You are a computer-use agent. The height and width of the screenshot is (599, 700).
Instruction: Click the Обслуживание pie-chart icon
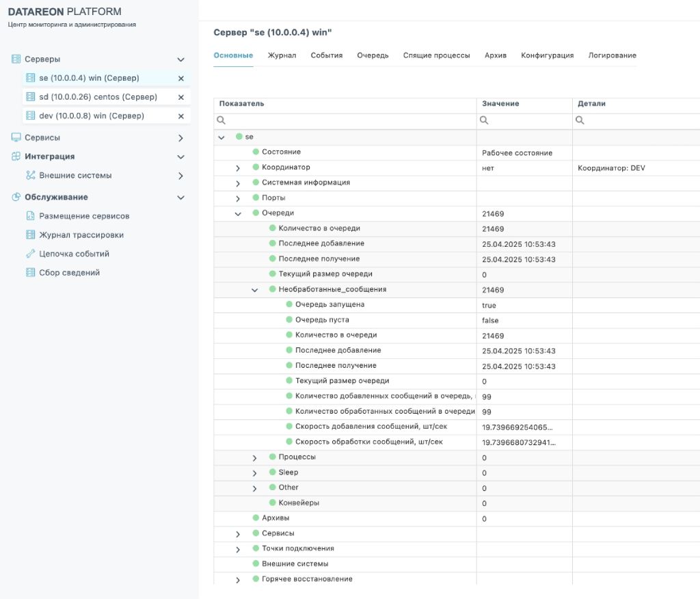16,197
